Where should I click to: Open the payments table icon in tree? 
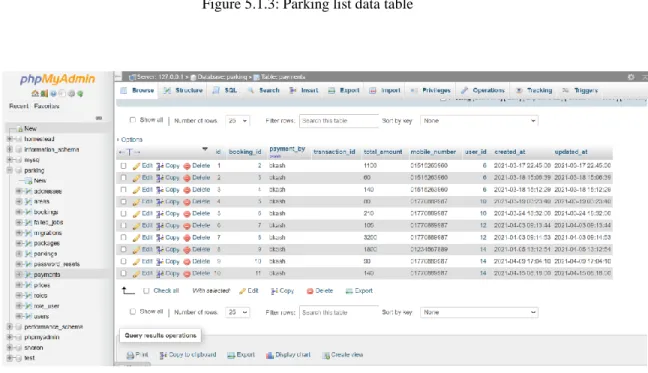coord(28,275)
